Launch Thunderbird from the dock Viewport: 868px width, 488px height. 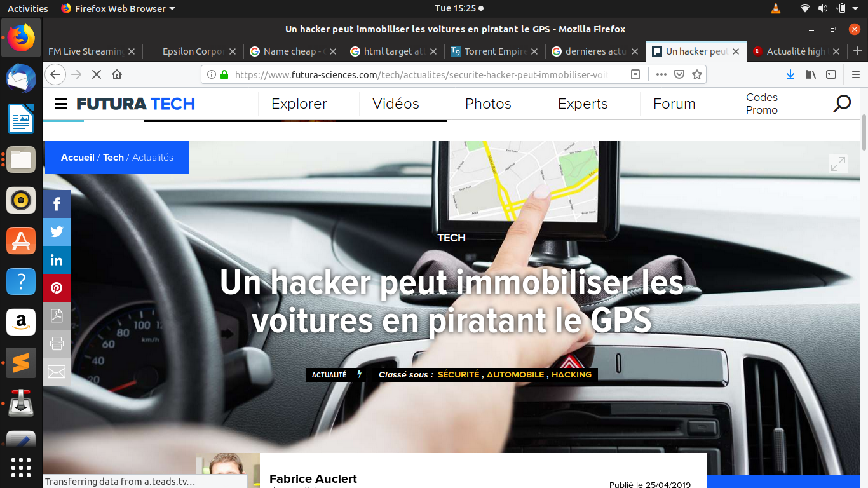(21, 78)
